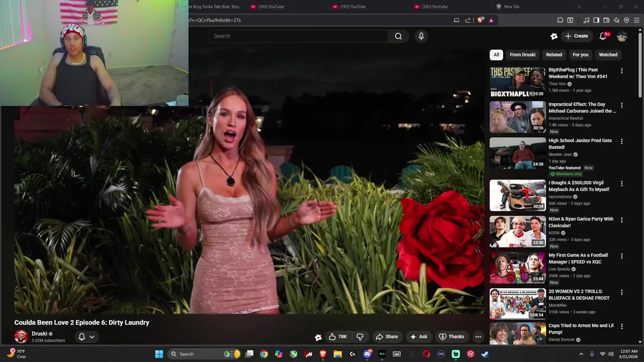644x362 pixels.
Task: Open Google Chrome from the taskbar
Action: coord(264,354)
